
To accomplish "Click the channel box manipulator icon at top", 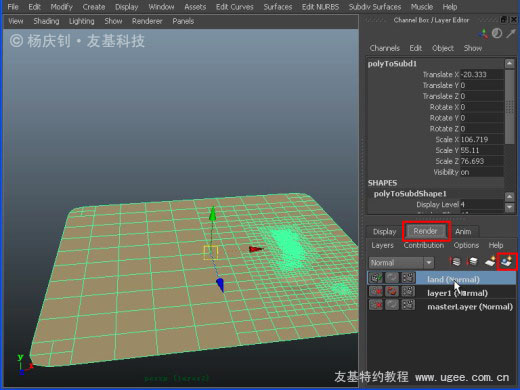I will [x=483, y=34].
